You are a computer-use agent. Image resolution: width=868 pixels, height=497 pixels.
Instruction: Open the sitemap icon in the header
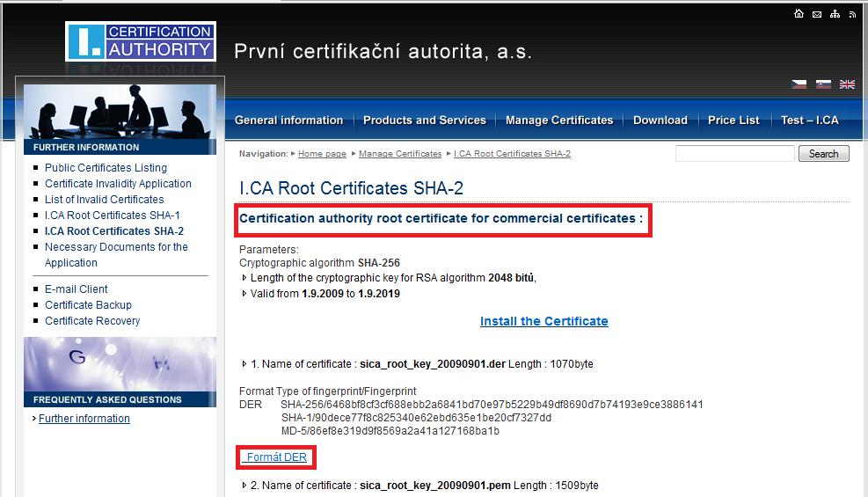pyautogui.click(x=835, y=14)
